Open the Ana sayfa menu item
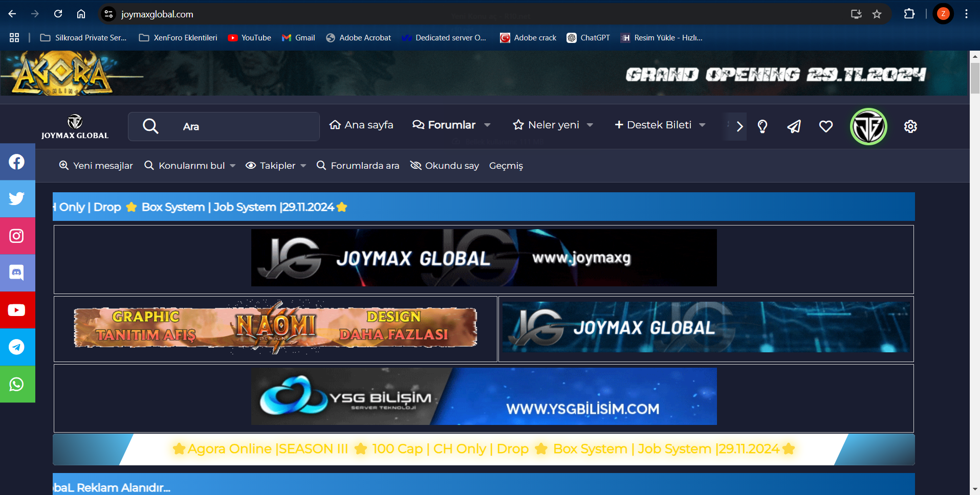980x495 pixels. point(361,125)
